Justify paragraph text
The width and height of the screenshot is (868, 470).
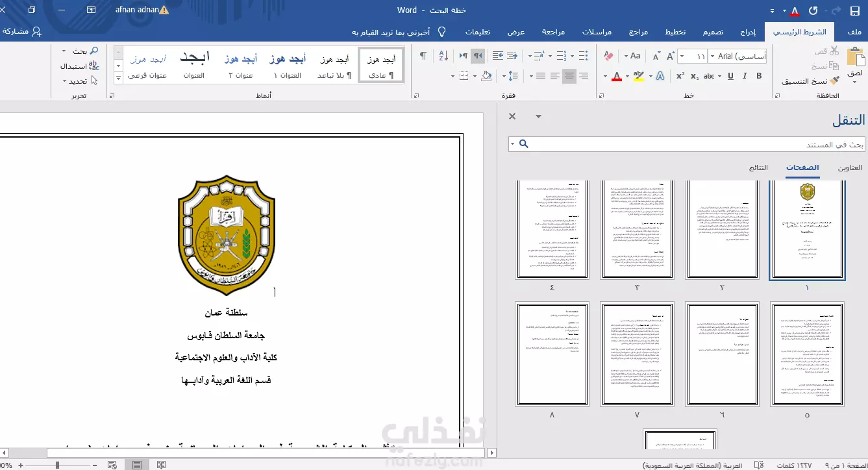coord(540,76)
